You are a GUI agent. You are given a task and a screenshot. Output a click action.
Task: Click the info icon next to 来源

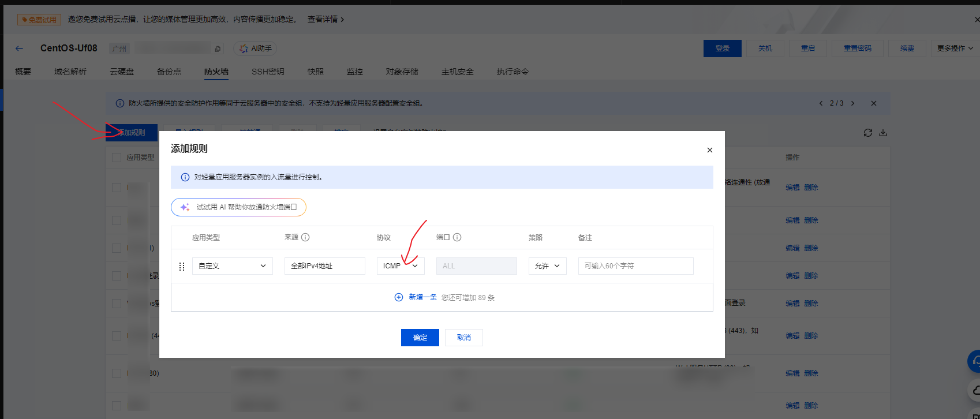(305, 237)
